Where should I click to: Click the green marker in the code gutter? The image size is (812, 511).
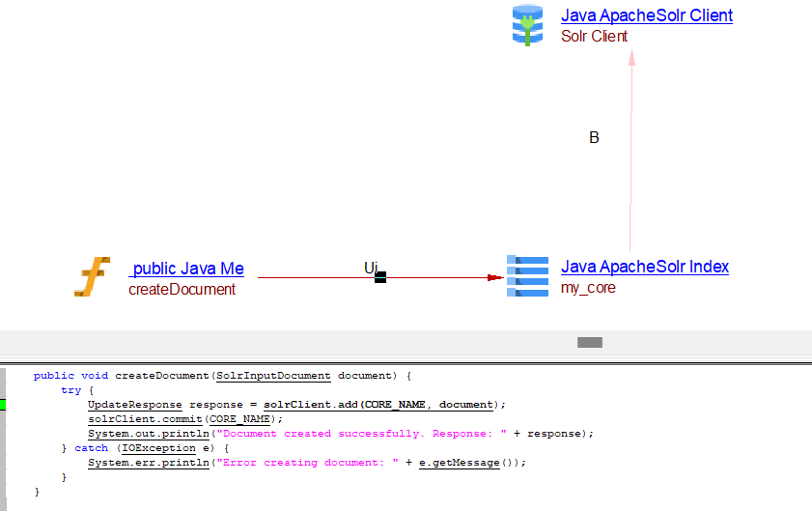[4, 404]
